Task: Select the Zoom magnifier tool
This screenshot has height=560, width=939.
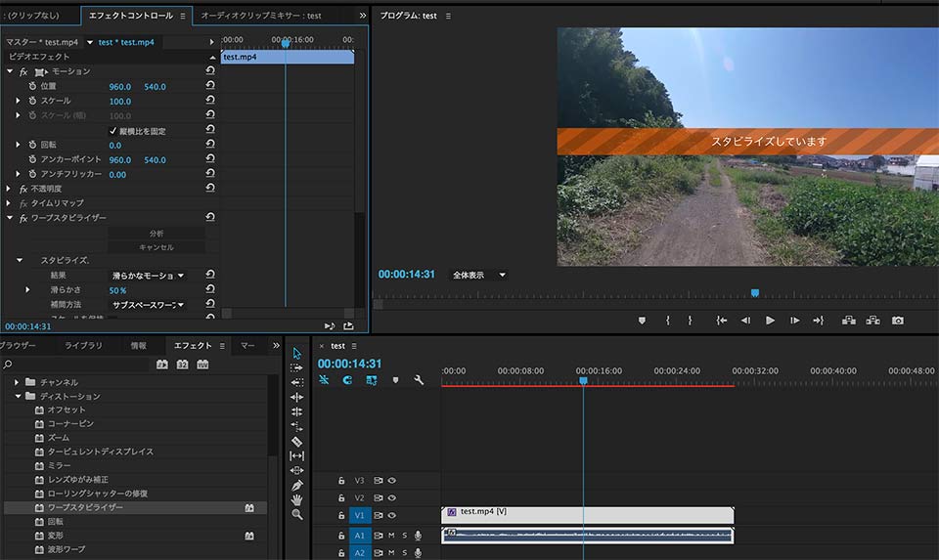Action: 297,514
